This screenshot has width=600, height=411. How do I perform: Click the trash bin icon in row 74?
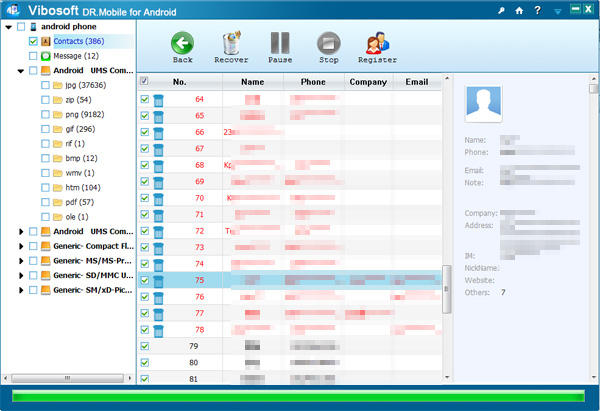pyautogui.click(x=158, y=265)
